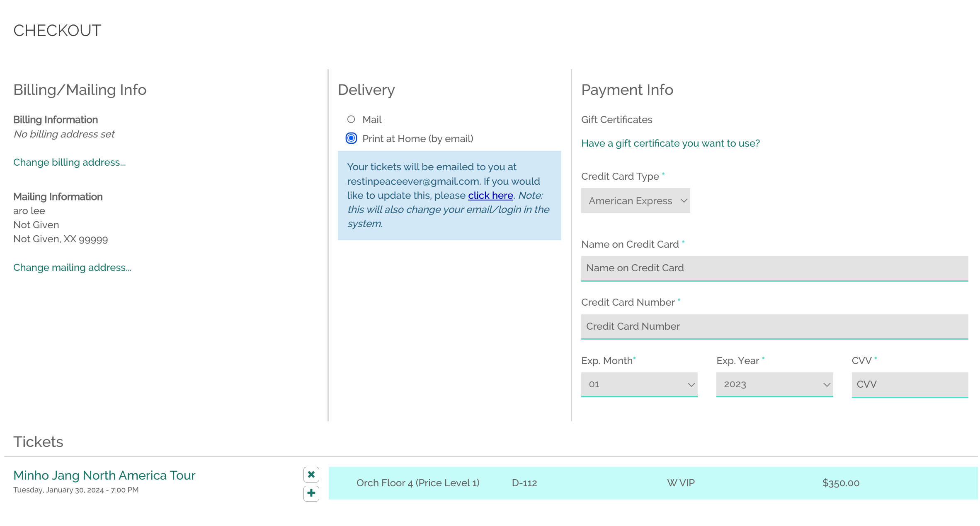980x526 pixels.
Task: Expand Exp. Year dropdown
Action: (774, 384)
